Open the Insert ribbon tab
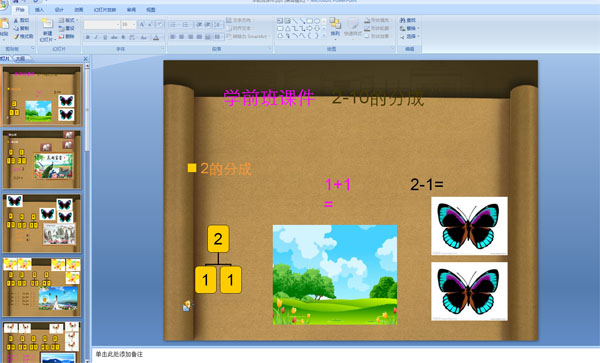600x363 pixels. click(x=39, y=10)
